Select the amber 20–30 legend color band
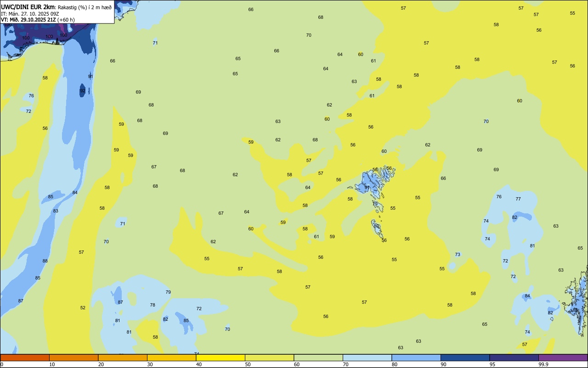This screenshot has height=368, width=588. pos(123,357)
